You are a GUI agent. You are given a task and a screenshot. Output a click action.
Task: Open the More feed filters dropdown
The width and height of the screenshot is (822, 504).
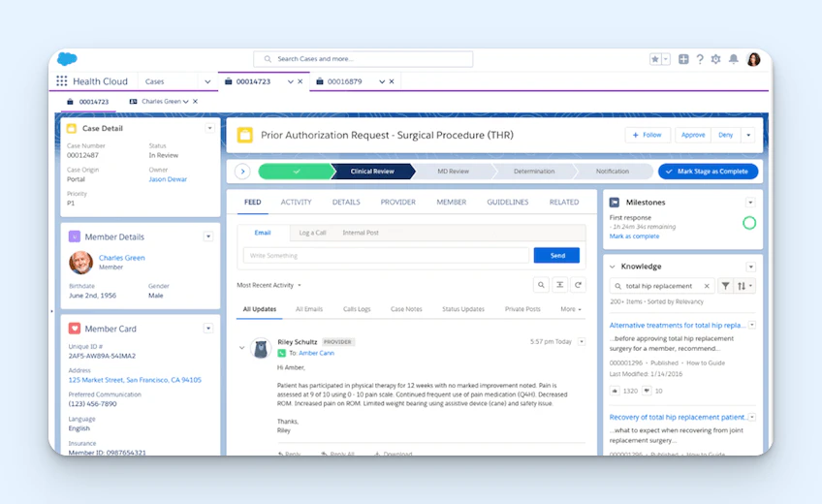(570, 309)
